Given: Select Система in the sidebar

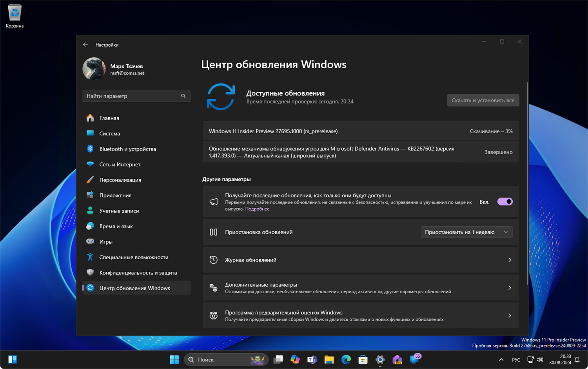Looking at the screenshot, I should (109, 133).
